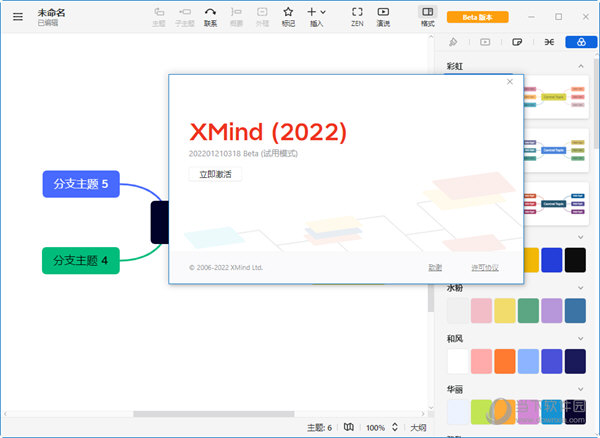Viewport: 600px width, 438px height.
Task: Select the pink 水粉 swatch
Action: 481,311
